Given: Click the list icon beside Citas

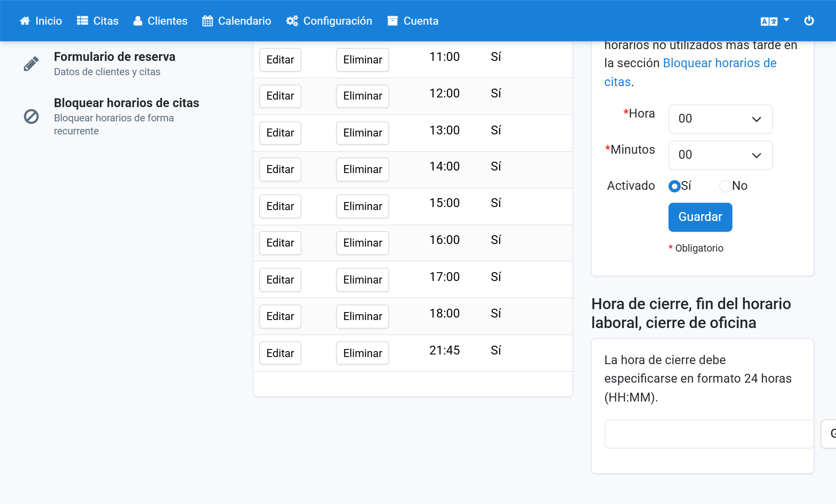Looking at the screenshot, I should point(82,21).
